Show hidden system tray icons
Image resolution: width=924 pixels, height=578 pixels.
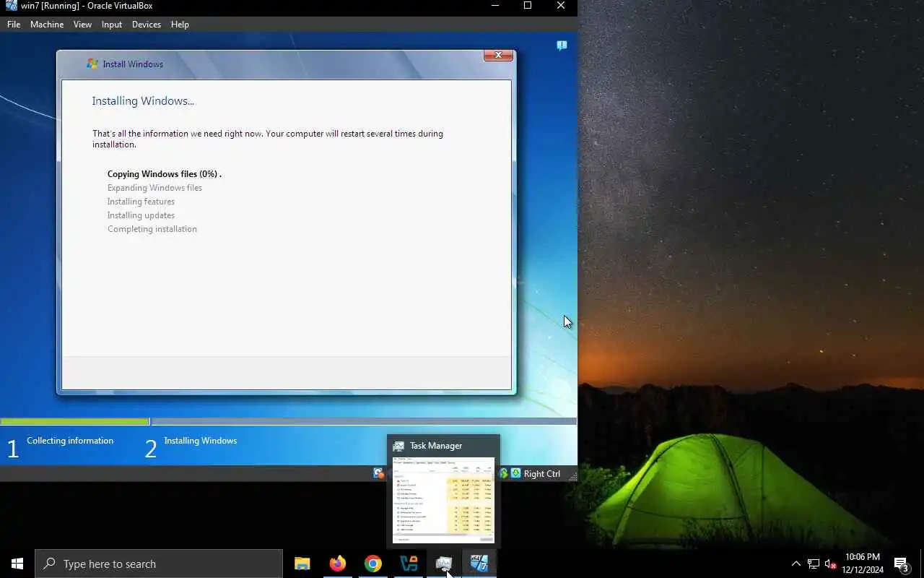[796, 564]
